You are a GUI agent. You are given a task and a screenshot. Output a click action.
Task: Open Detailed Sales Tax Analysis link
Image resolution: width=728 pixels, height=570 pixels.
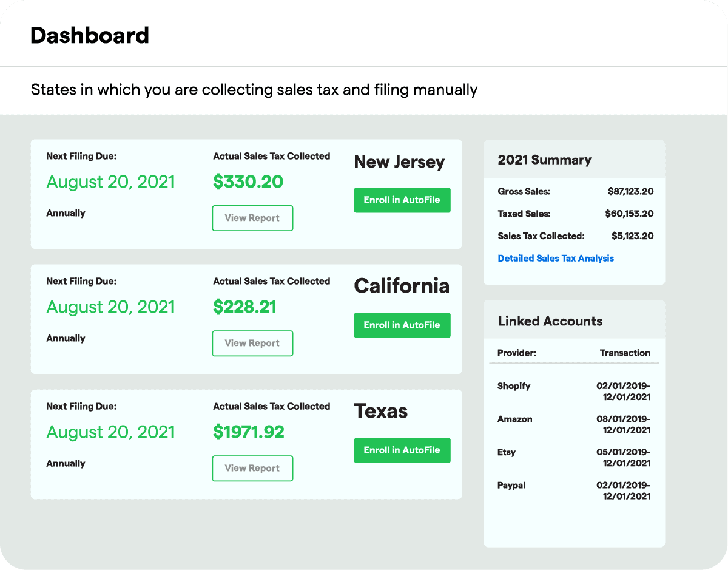pyautogui.click(x=555, y=258)
